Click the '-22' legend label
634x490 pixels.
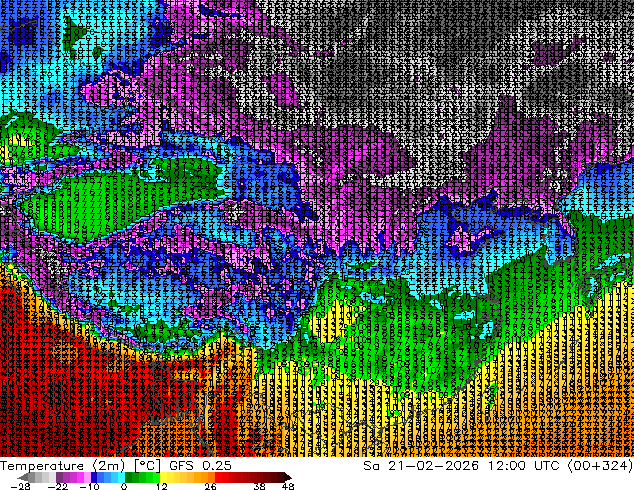[x=58, y=486]
